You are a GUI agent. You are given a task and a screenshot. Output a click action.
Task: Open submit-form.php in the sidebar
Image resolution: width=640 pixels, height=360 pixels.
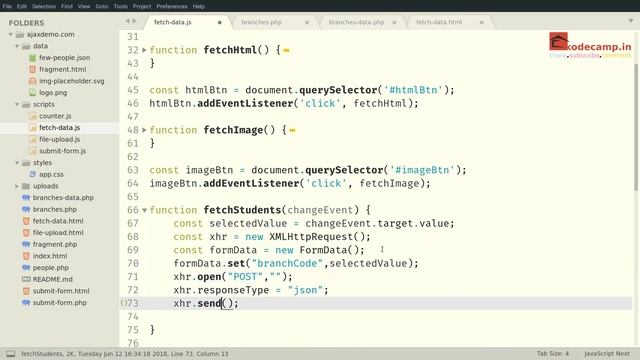(60, 303)
